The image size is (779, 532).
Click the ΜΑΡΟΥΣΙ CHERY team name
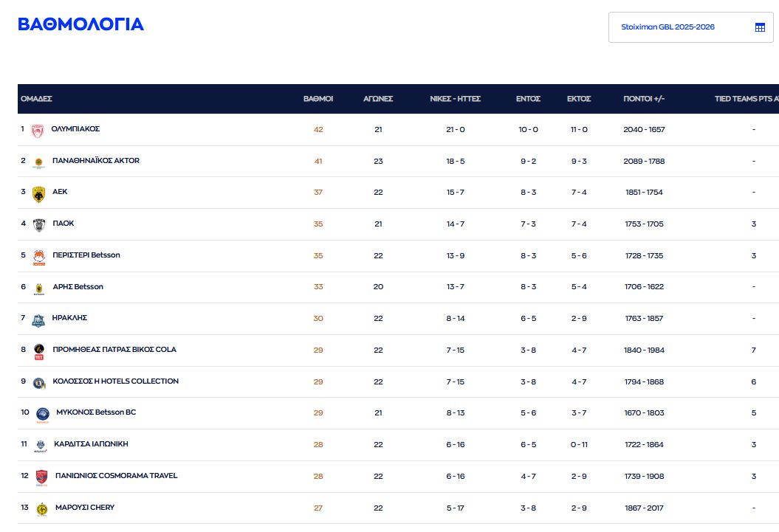pyautogui.click(x=83, y=508)
